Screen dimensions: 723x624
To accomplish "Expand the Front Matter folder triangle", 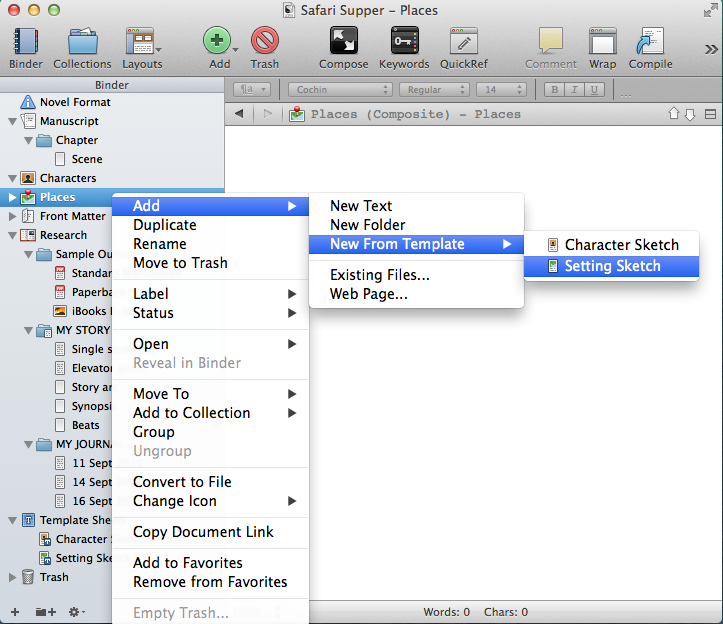I will pyautogui.click(x=12, y=216).
